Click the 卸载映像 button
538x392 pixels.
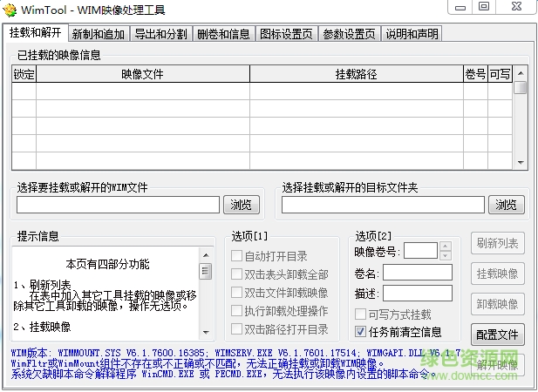[498, 304]
